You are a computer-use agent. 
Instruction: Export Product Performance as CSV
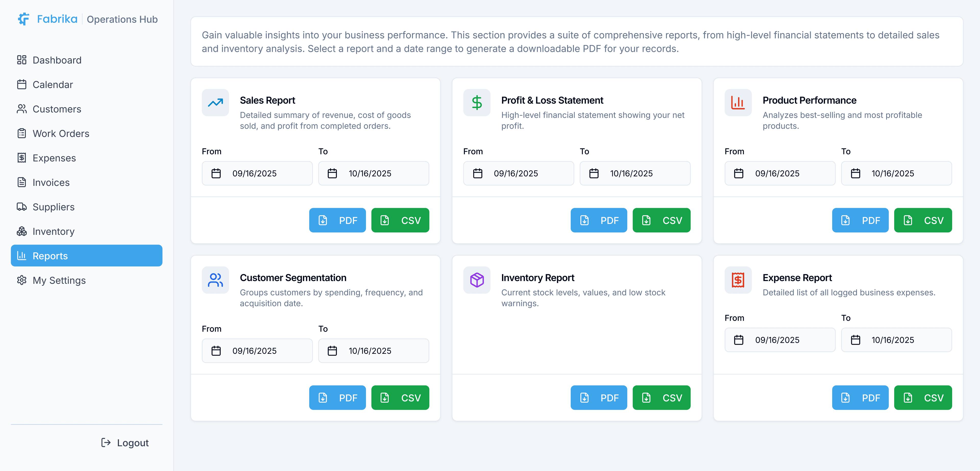point(923,220)
